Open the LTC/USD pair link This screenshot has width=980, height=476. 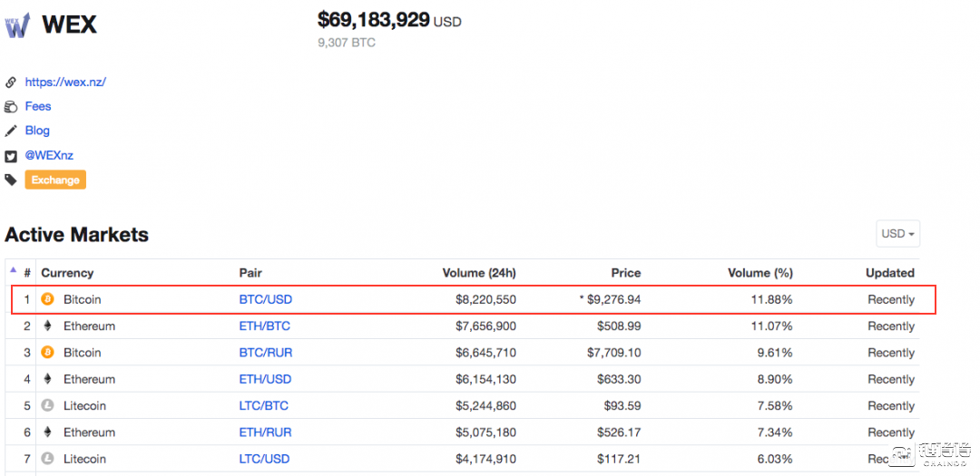point(264,459)
